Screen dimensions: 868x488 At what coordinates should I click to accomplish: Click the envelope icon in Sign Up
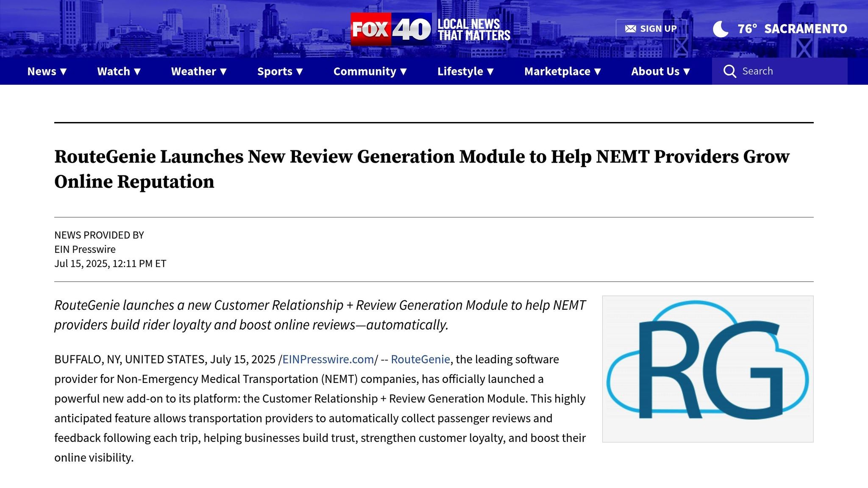point(630,29)
